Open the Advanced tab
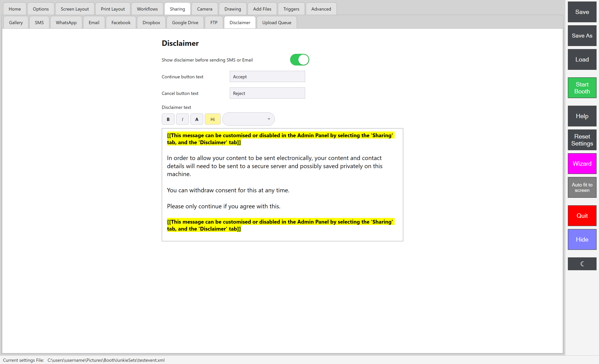This screenshot has width=599, height=364. [321, 9]
